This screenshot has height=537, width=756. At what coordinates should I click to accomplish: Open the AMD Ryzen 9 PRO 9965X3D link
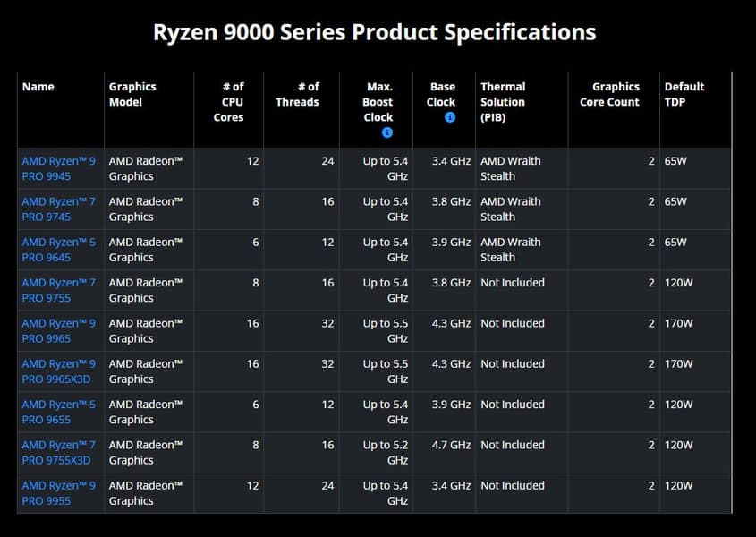[59, 371]
